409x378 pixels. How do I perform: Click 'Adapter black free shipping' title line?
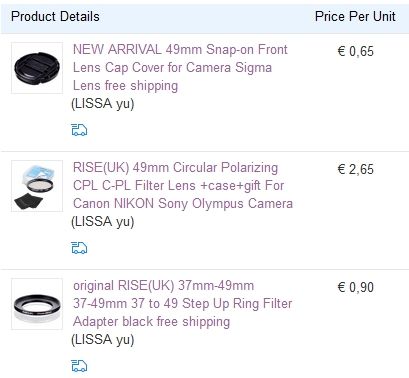pos(151,322)
